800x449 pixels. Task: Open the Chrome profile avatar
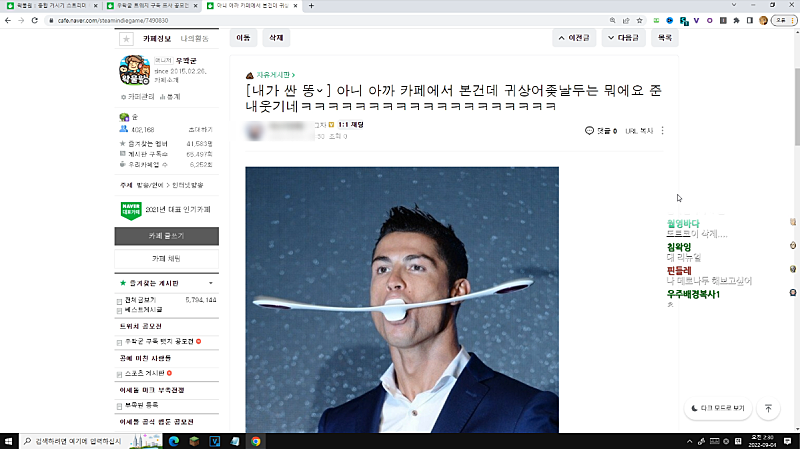click(x=763, y=20)
